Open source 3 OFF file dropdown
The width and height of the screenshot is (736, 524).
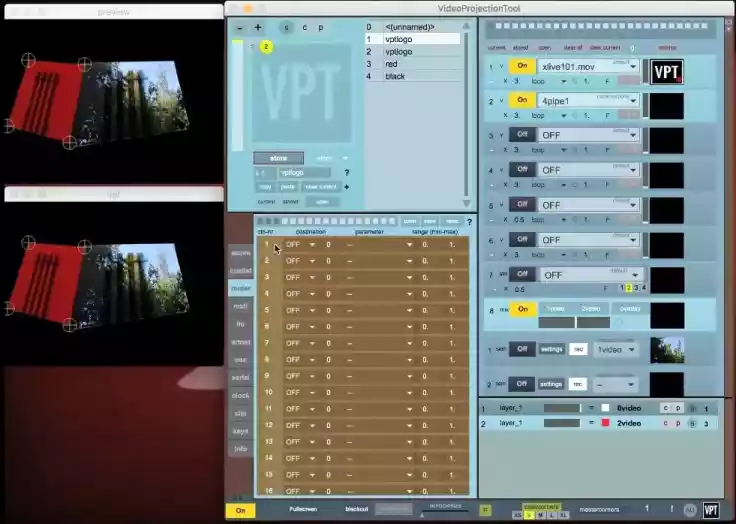[x=589, y=135]
